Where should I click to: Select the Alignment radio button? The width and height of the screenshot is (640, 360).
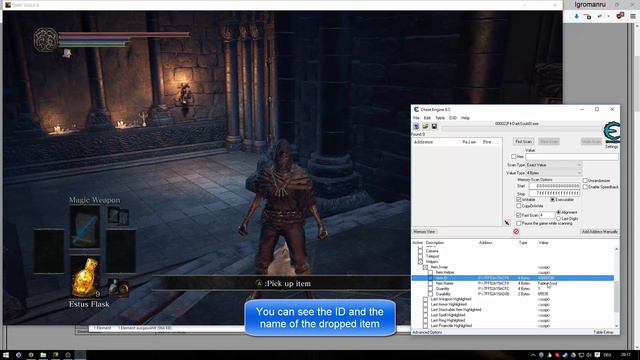coord(559,213)
